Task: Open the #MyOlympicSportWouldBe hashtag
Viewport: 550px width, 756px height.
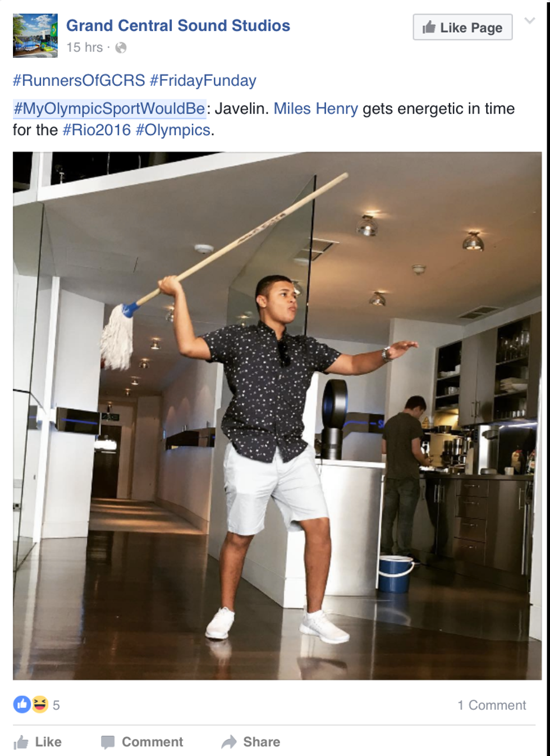Action: click(x=109, y=108)
